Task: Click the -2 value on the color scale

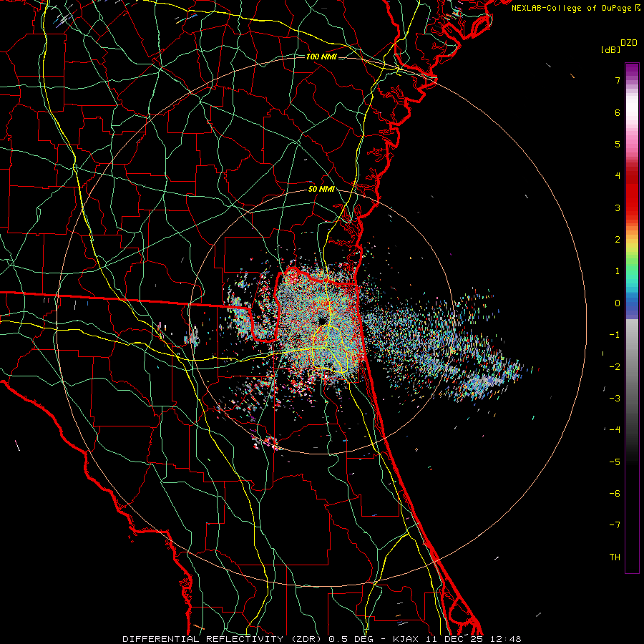Action: coord(615,367)
